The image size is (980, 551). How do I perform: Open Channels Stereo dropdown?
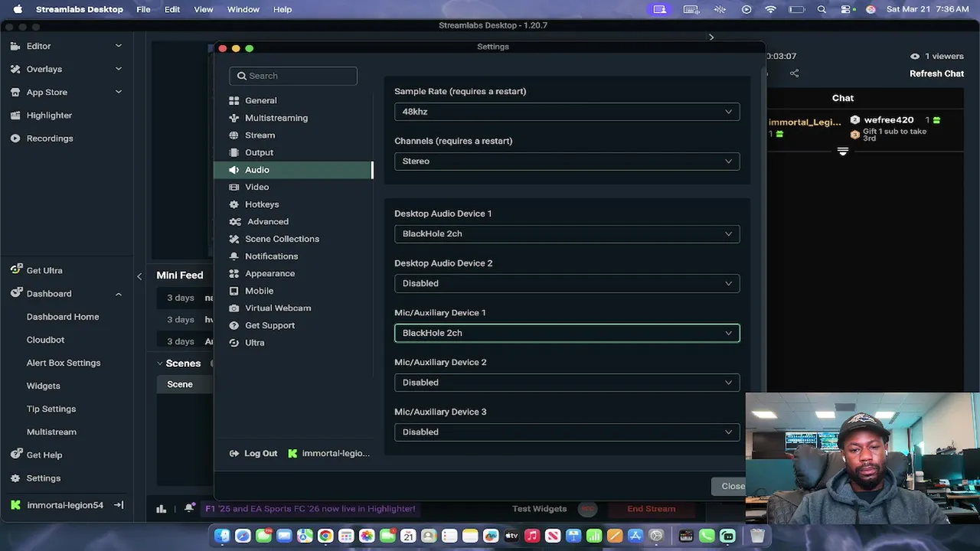(567, 161)
